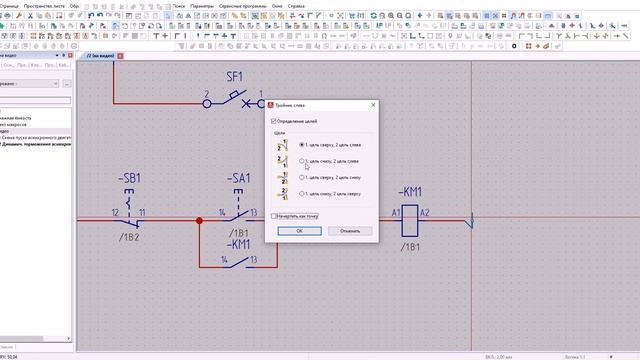Toggle the Snap to grid icon
The height and width of the screenshot is (360, 640).
tap(495, 16)
